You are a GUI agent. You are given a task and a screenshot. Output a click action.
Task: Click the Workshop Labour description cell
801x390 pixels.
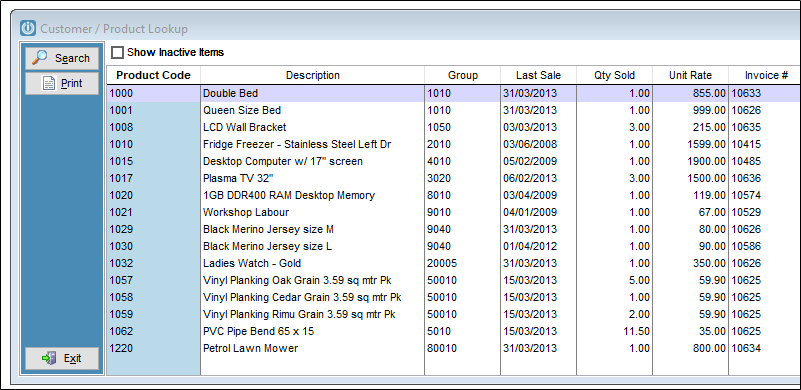tap(246, 212)
